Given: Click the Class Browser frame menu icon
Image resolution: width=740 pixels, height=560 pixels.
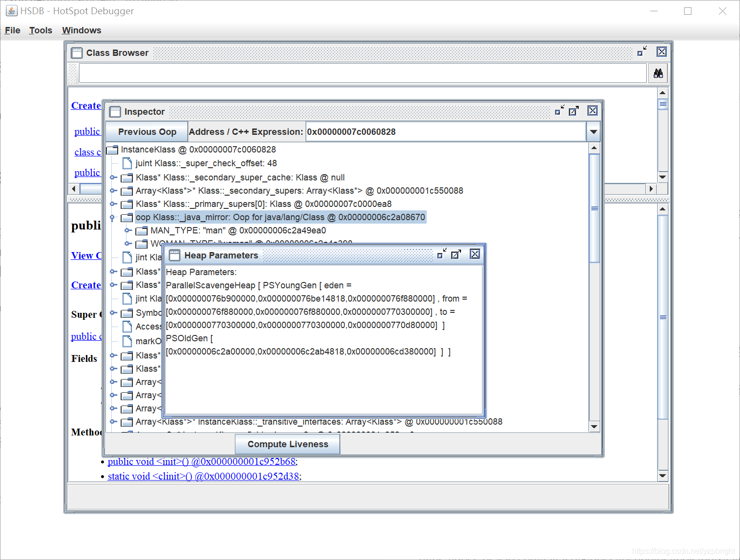Looking at the screenshot, I should pos(77,52).
